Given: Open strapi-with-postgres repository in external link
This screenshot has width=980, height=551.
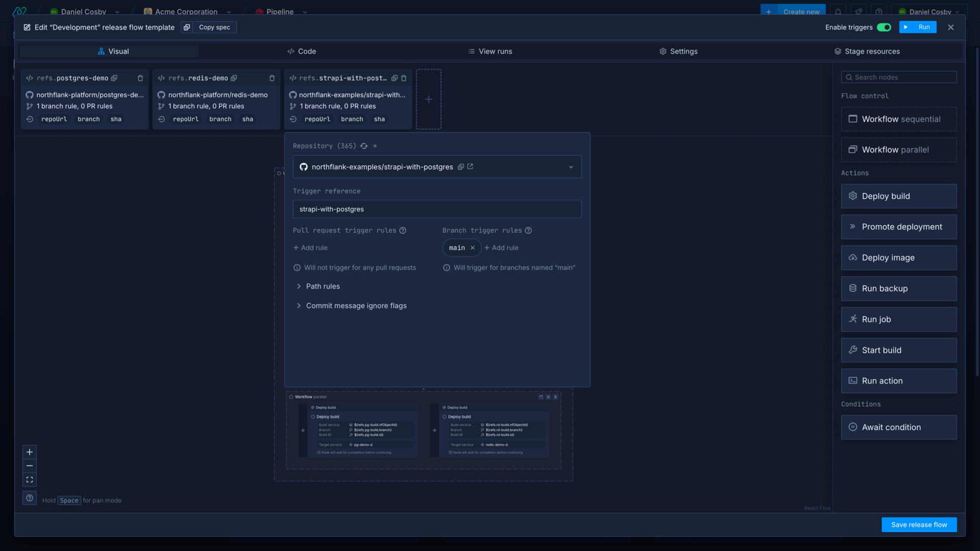Looking at the screenshot, I should 470,167.
